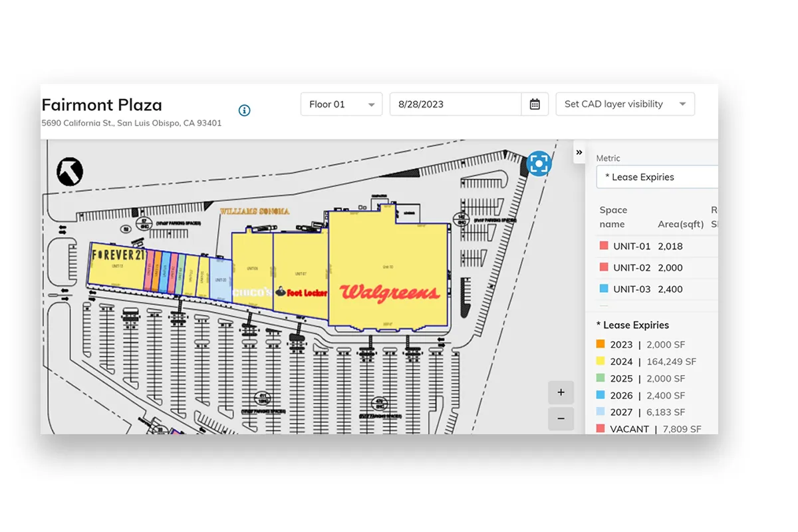The image size is (798, 532).
Task: Click UNIT-03 blue color swatch
Action: coord(604,289)
